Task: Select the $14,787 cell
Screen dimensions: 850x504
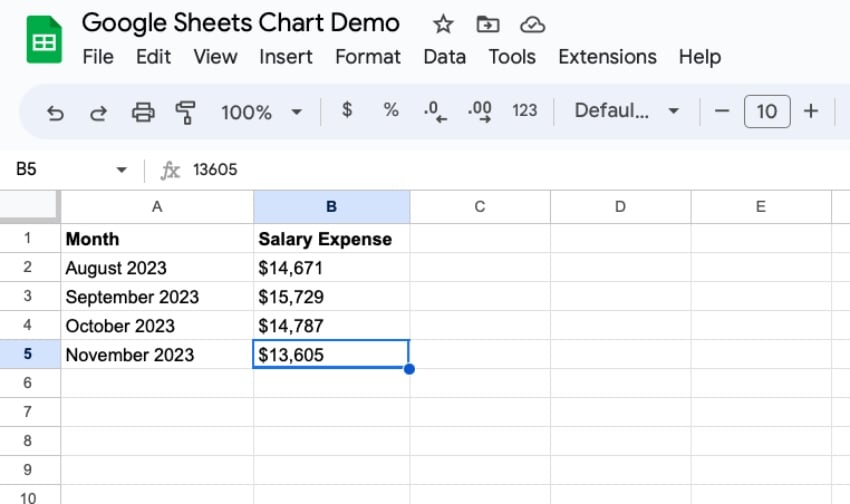Action: [x=331, y=325]
